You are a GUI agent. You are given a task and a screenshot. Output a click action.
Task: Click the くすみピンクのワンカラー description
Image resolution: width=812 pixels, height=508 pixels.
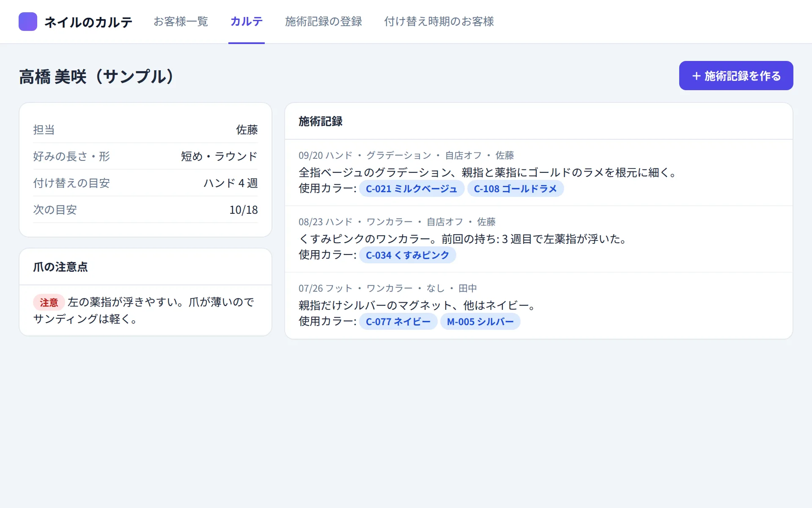464,239
